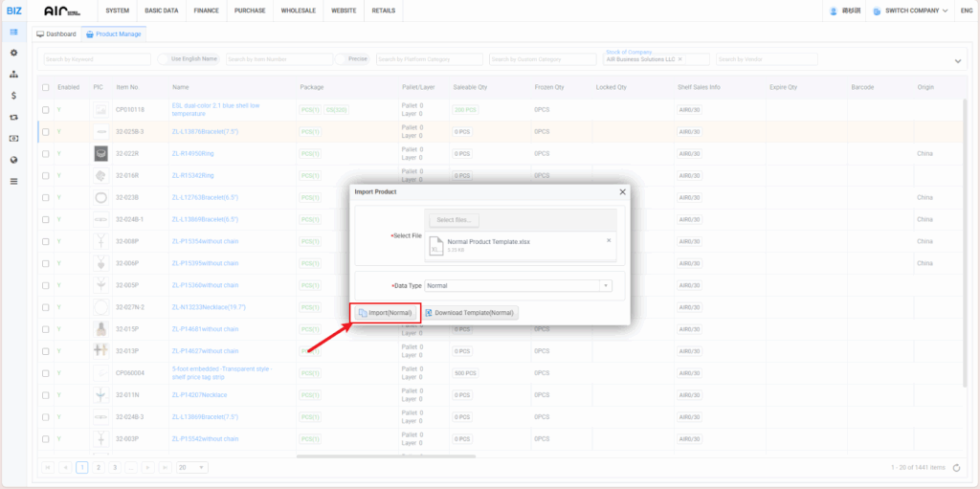
Task: Click the dollar sign sidebar icon
Action: click(13, 96)
